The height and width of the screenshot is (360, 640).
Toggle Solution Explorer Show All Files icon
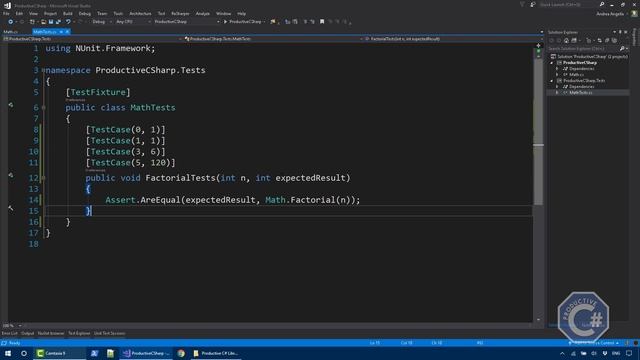tap(614, 40)
